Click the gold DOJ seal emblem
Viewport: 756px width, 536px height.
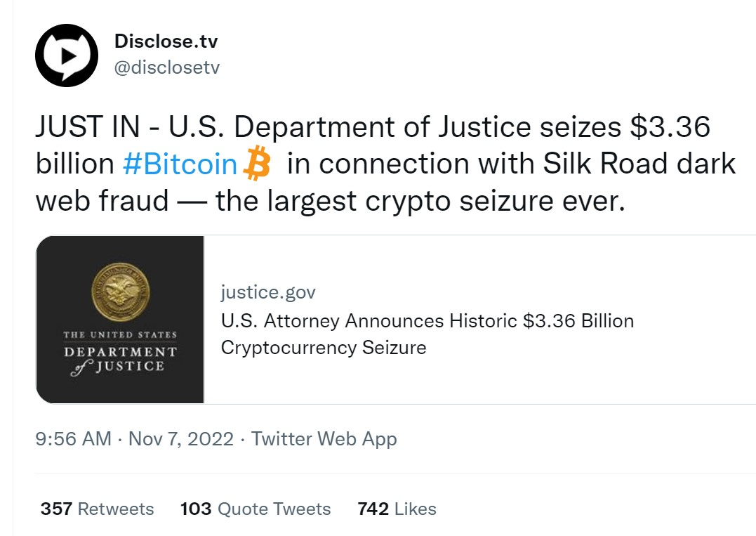[121, 292]
